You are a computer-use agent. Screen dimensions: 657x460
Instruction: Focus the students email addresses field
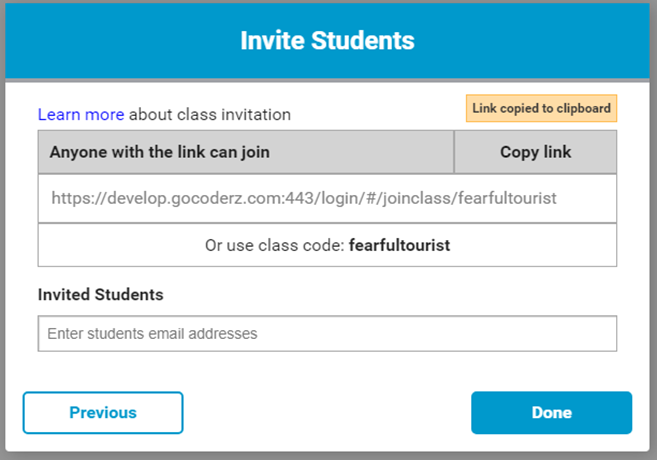point(327,333)
